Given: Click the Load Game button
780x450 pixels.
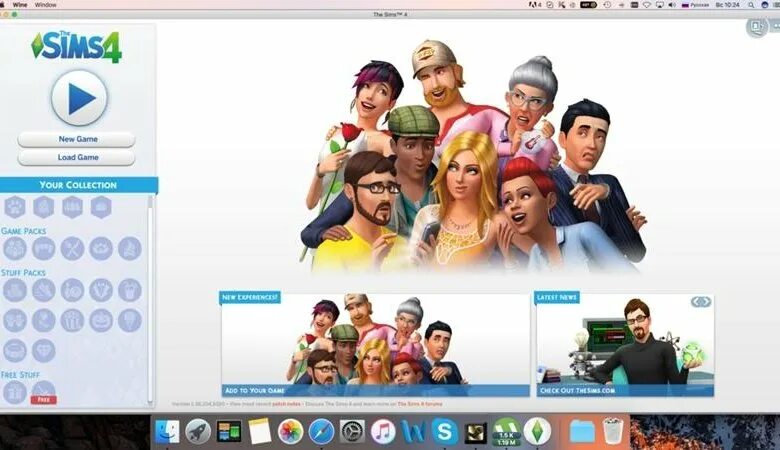Looking at the screenshot, I should coord(77,158).
